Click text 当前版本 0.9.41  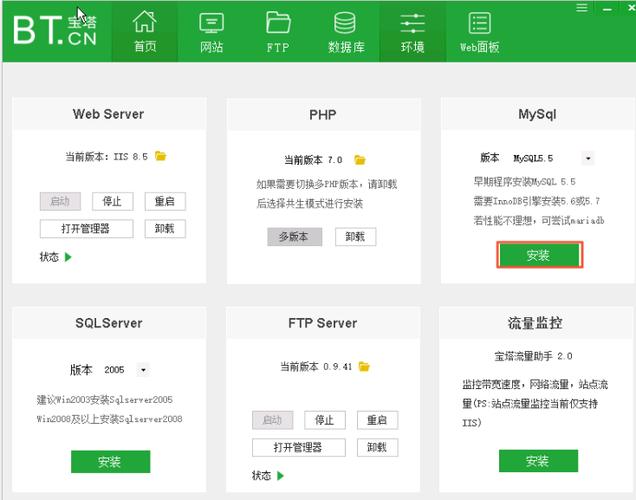click(x=316, y=367)
